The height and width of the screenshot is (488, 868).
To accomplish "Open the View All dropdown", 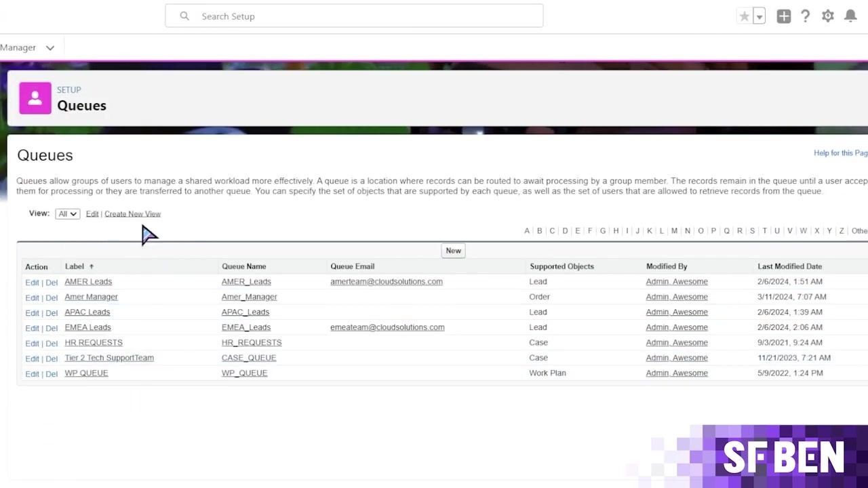I will [x=67, y=213].
